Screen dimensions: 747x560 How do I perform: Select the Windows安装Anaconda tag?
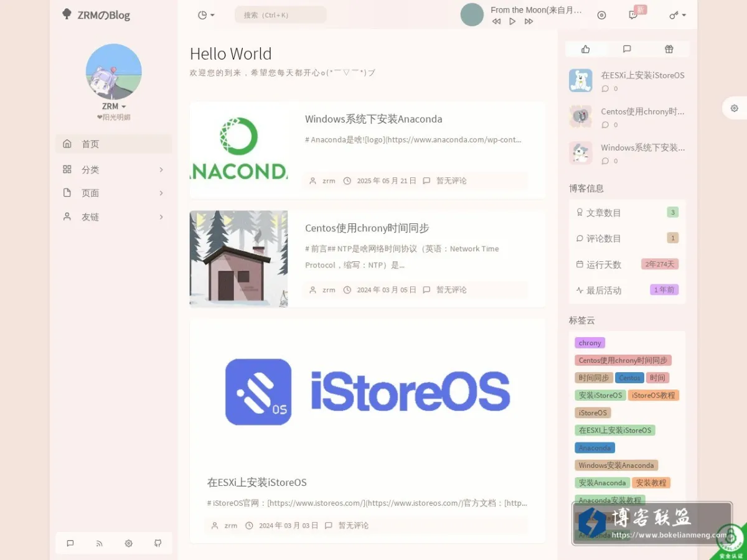(x=616, y=465)
